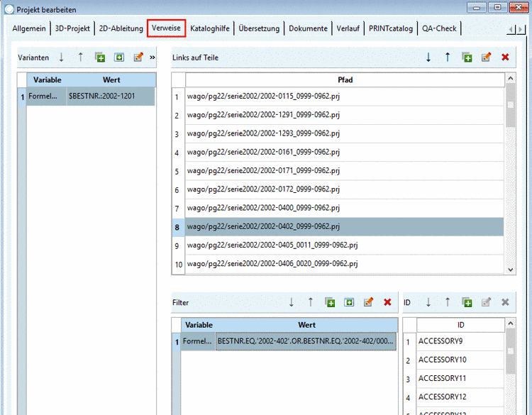Select ACCESSORY10 in ID list
Image resolution: width=532 pixels, height=415 pixels.
[x=460, y=360]
